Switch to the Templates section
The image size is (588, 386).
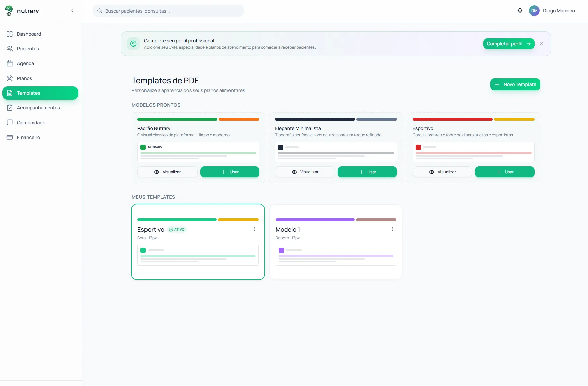[40, 93]
